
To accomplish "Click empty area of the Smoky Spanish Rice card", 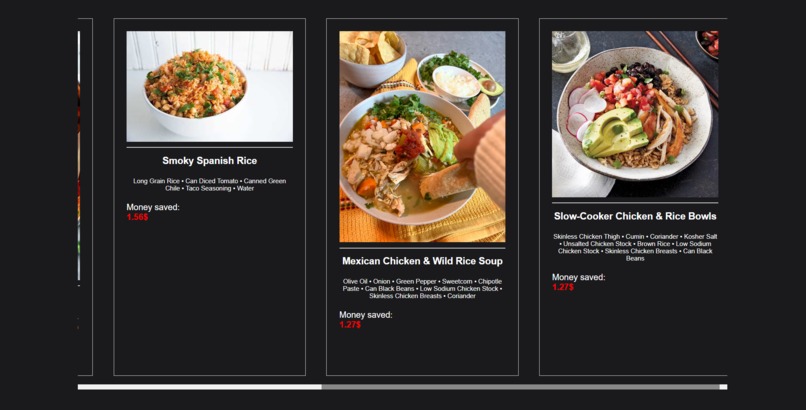I will pyautogui.click(x=210, y=298).
